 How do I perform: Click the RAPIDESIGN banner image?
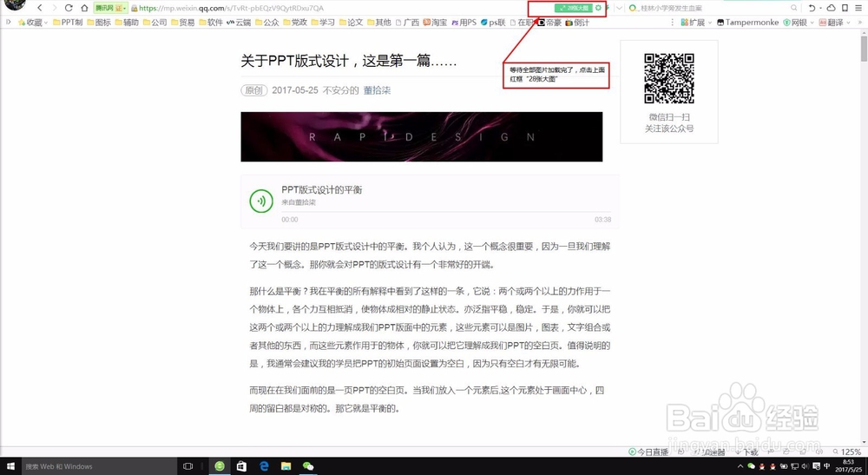(422, 136)
